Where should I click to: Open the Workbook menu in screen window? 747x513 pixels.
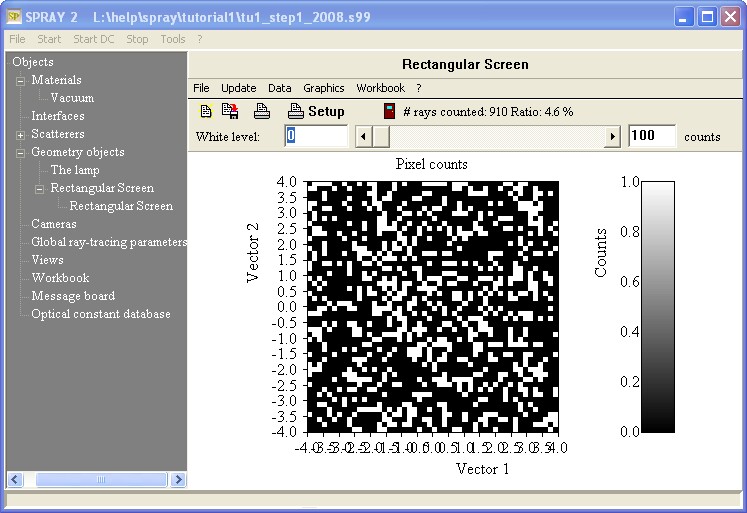pyautogui.click(x=380, y=88)
